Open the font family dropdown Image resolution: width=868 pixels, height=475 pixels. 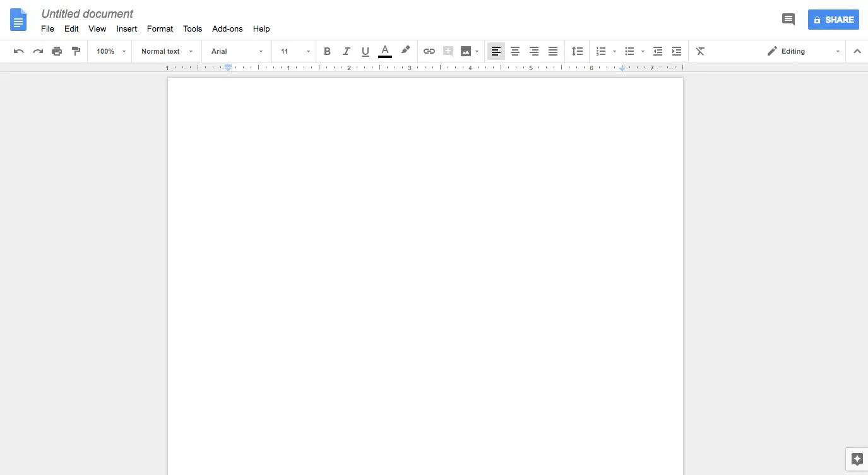pos(236,51)
